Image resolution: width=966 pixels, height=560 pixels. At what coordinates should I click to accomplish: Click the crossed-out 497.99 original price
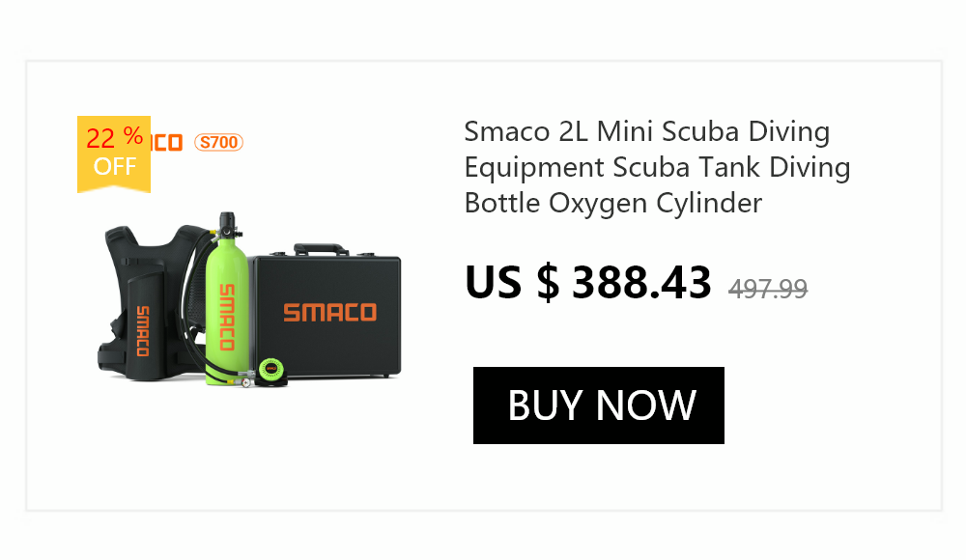[x=768, y=289]
